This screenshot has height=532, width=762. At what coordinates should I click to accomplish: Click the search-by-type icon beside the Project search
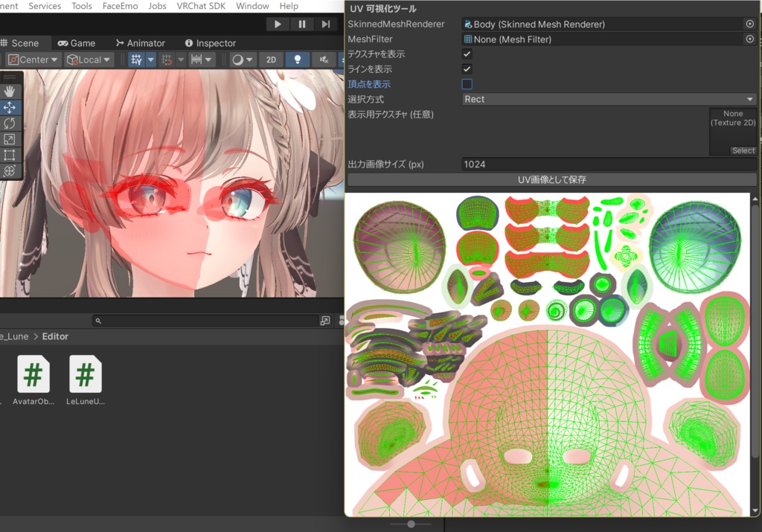325,321
